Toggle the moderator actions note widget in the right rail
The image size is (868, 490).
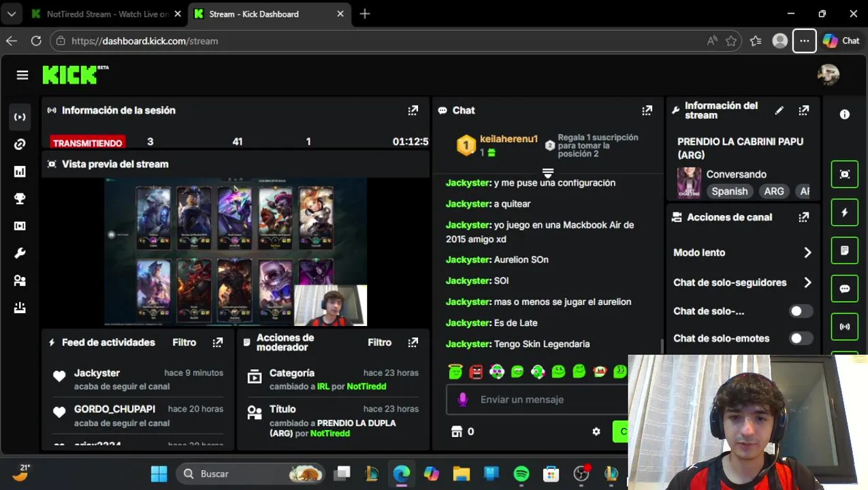(x=845, y=250)
